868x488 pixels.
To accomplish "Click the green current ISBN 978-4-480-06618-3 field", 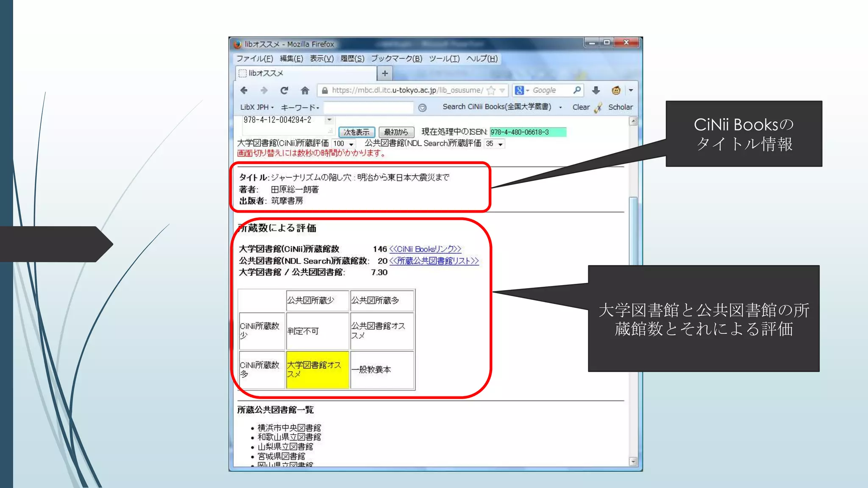I will [x=528, y=132].
